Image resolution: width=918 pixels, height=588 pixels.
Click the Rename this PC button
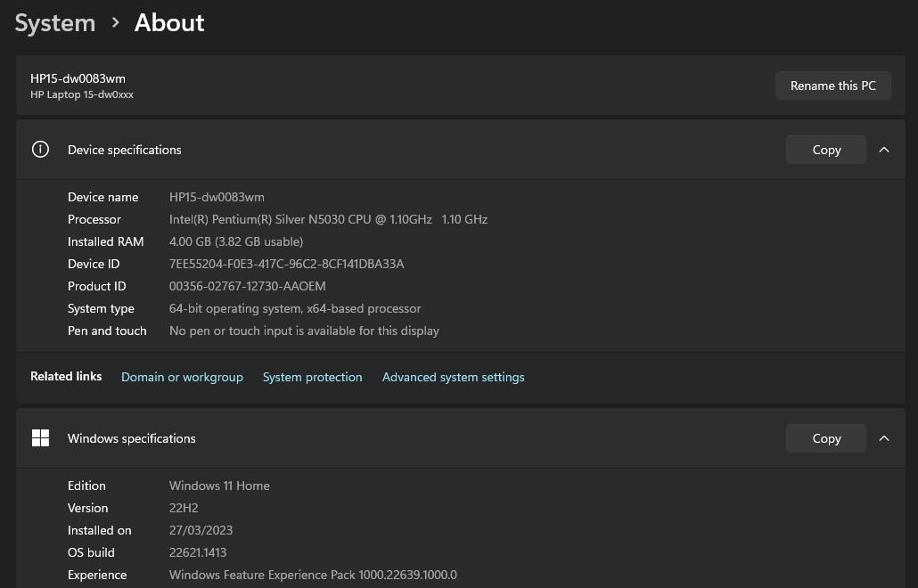[x=833, y=86]
